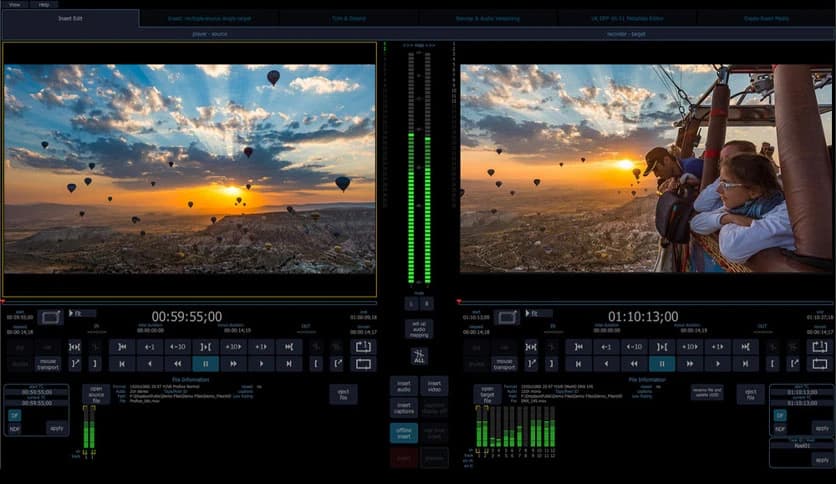Open set up audio mapping
The width and height of the screenshot is (836, 484).
click(x=419, y=329)
